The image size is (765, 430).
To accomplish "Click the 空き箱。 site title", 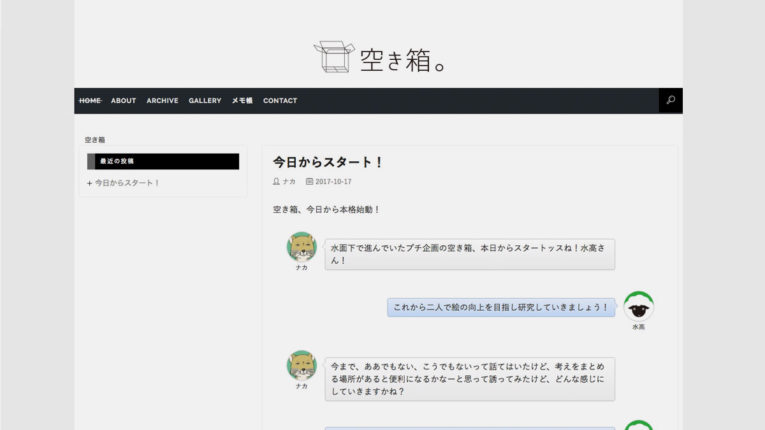I will point(403,61).
